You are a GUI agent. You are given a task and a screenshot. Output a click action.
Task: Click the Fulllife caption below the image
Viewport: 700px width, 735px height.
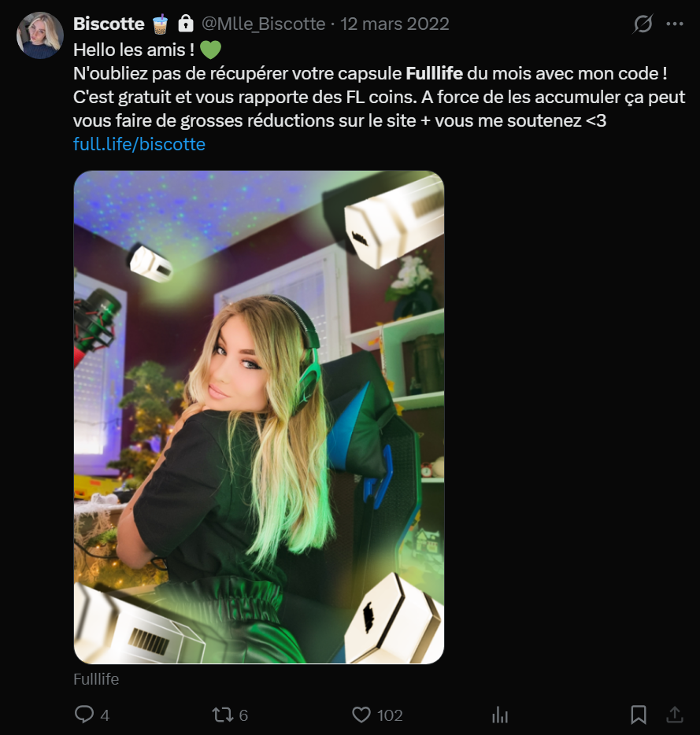pos(96,678)
